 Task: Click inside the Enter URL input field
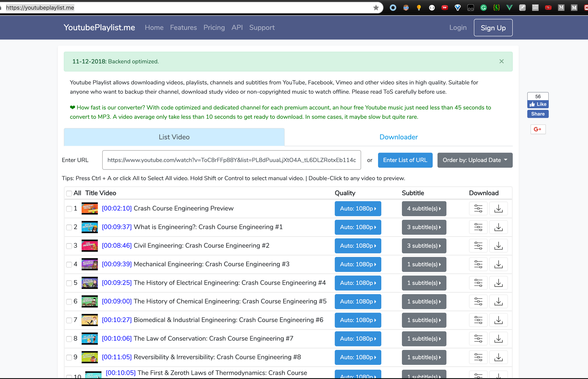click(x=231, y=160)
